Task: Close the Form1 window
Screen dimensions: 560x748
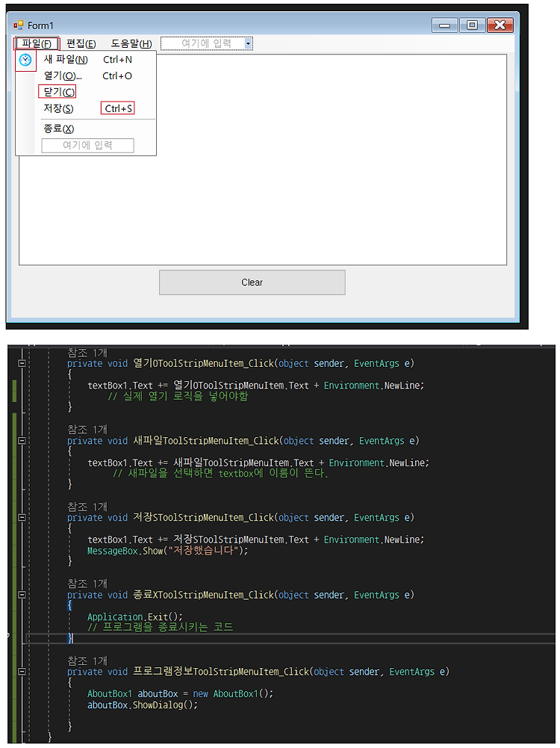Action: tap(500, 25)
